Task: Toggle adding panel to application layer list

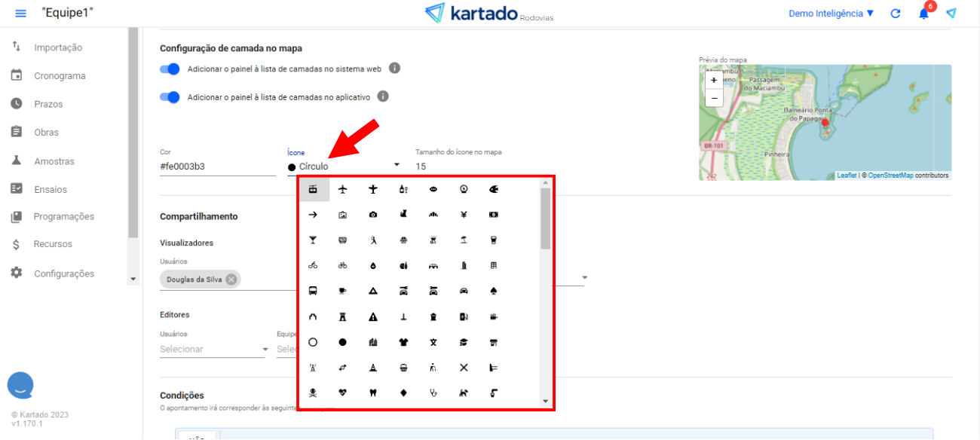Action: tap(170, 97)
